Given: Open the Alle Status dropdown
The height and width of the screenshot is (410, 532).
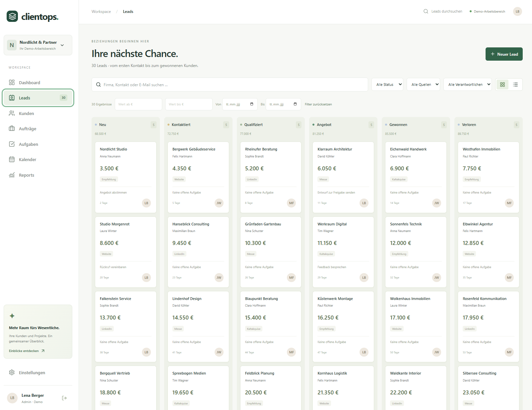Looking at the screenshot, I should pos(387,85).
